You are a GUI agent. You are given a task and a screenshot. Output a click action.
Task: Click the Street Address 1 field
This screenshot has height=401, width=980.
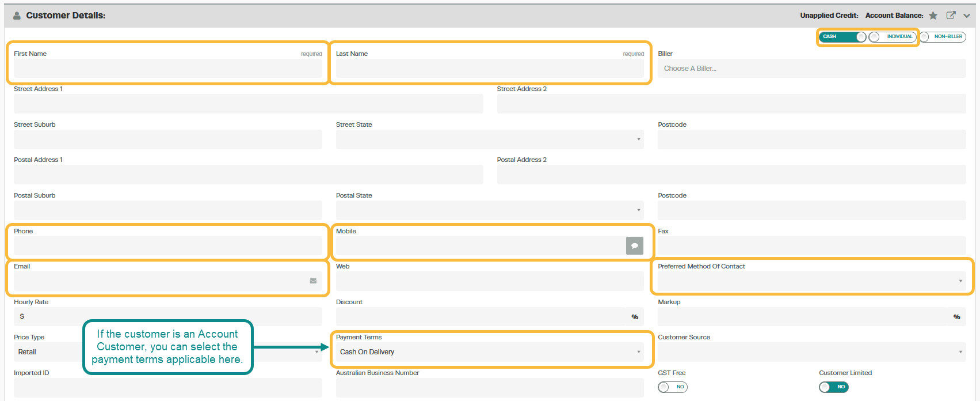tap(249, 104)
